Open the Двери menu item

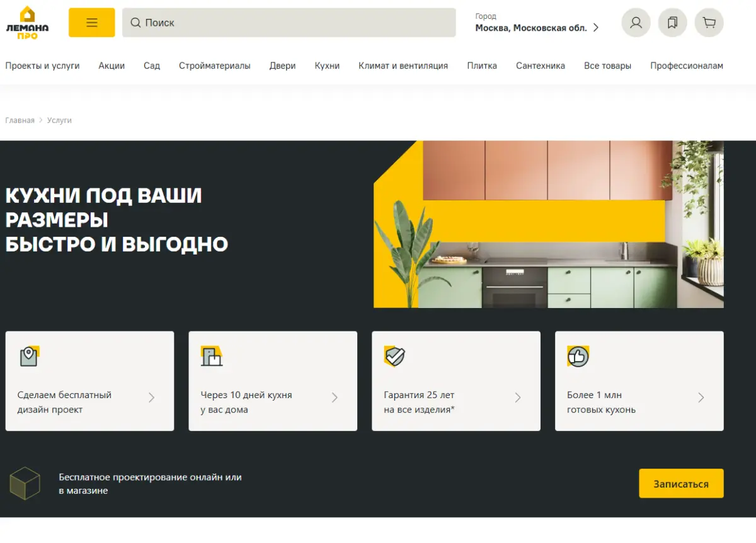(x=282, y=66)
